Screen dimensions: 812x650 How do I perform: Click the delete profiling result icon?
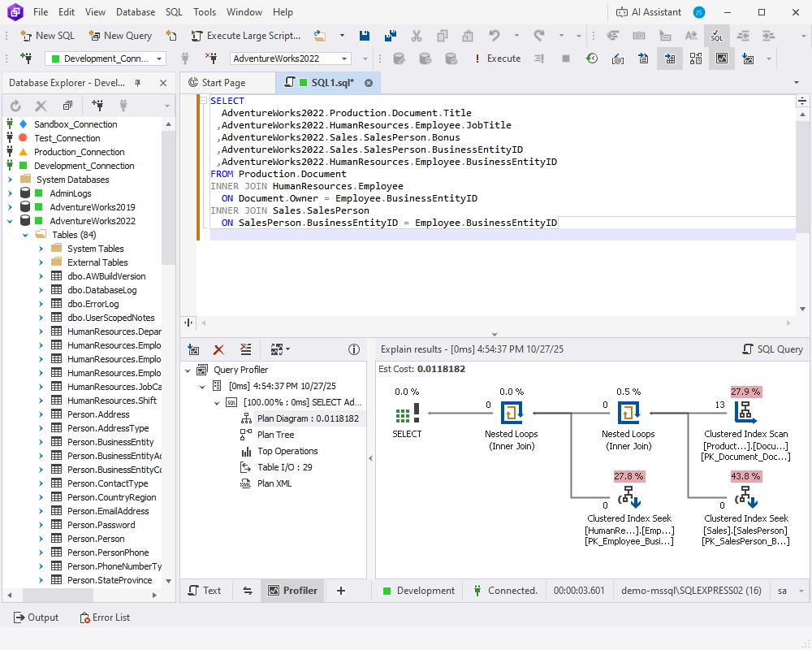click(x=218, y=349)
